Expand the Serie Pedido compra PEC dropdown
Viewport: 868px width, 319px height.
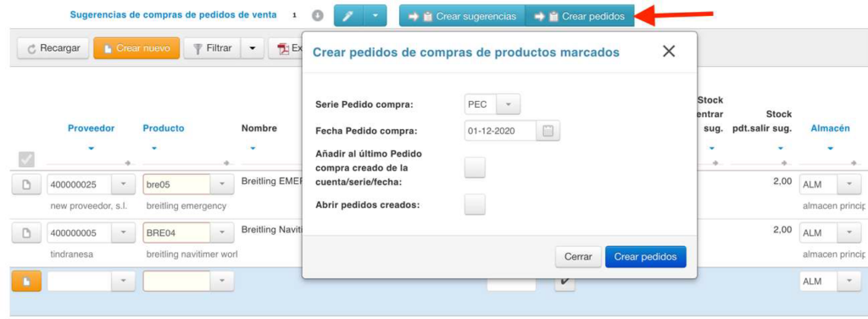coord(509,104)
